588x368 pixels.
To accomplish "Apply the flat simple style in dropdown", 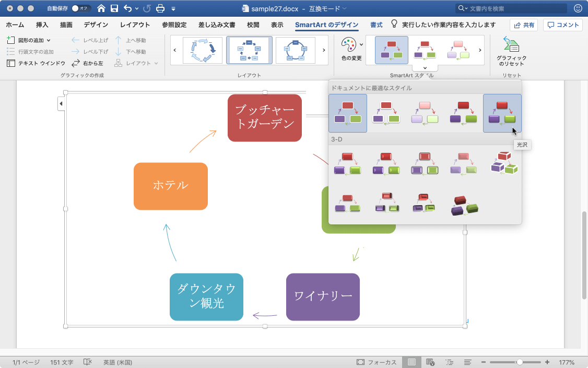I will click(x=348, y=113).
